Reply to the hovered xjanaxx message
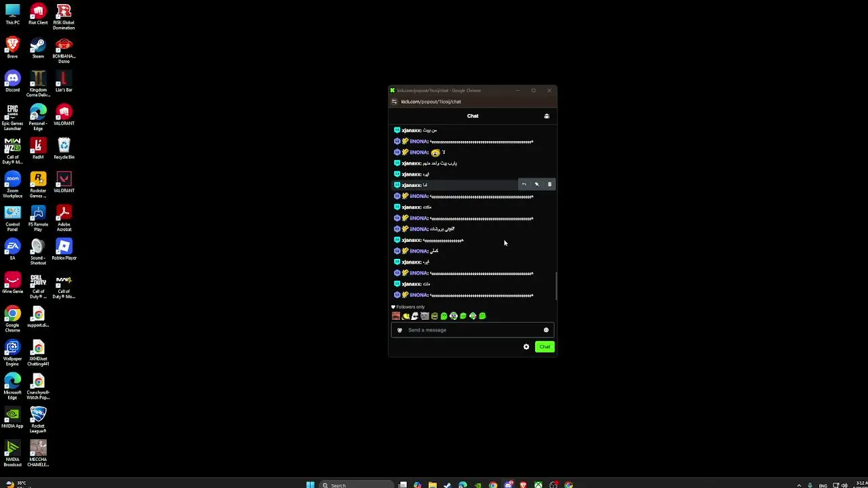 pos(524,184)
